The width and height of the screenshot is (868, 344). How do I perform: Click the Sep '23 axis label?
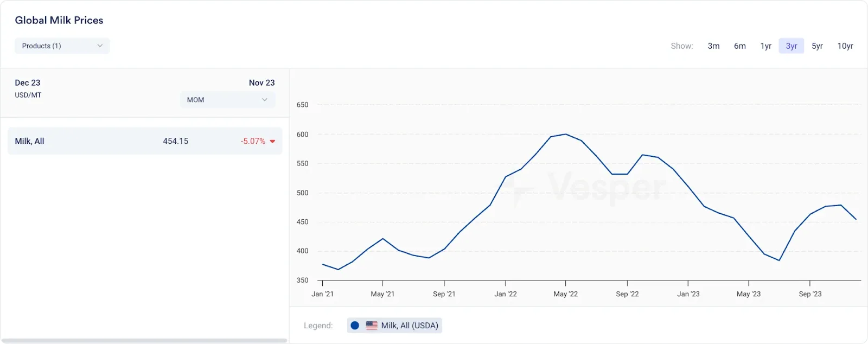(810, 294)
